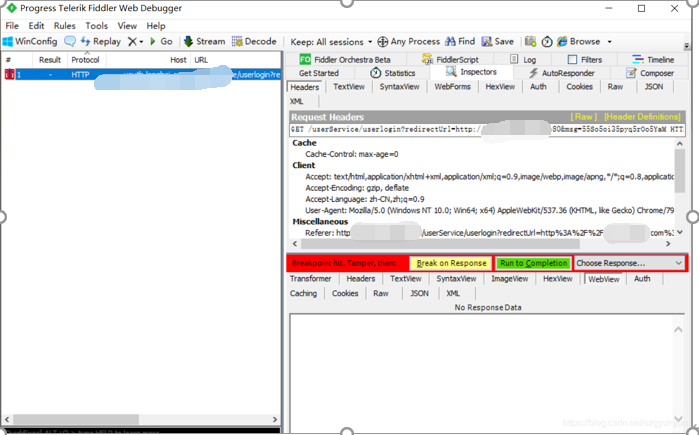This screenshot has width=699, height=435.
Task: Select the response ImageView tab
Action: click(510, 279)
